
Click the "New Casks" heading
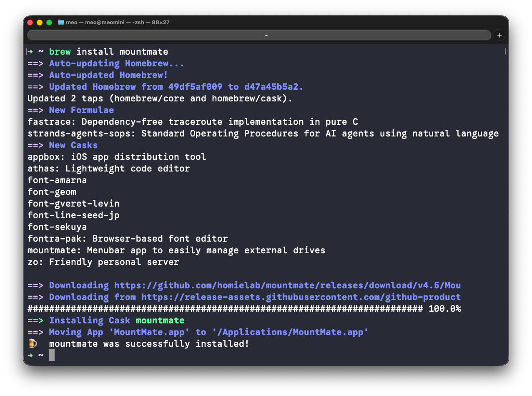click(73, 145)
